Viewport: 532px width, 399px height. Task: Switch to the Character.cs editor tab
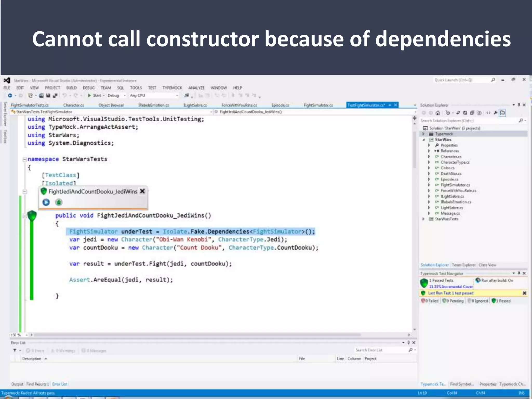(74, 105)
